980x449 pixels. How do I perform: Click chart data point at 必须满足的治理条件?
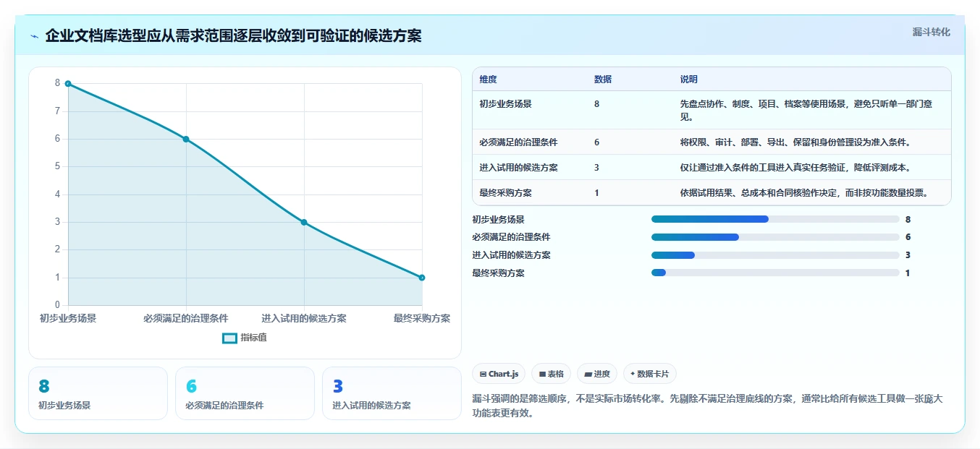tap(186, 139)
